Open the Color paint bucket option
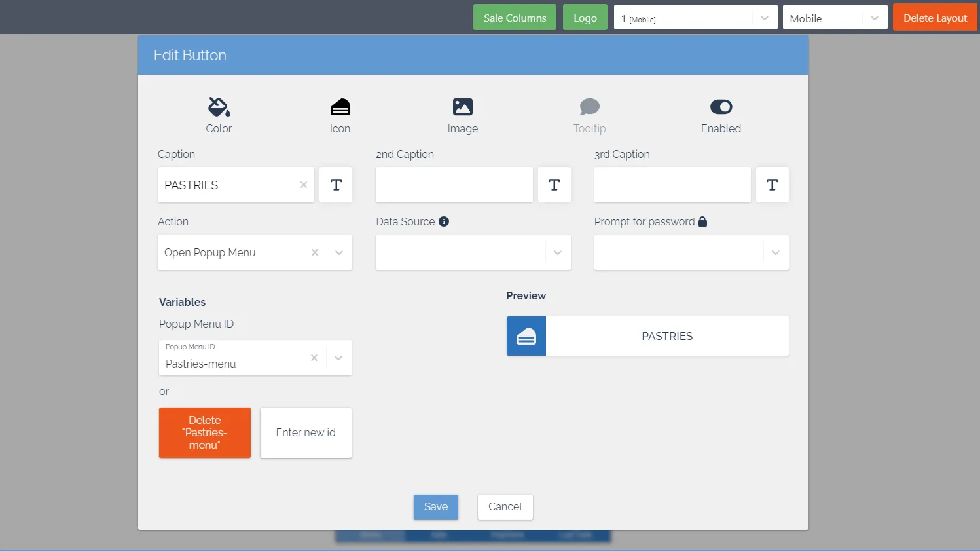980x551 pixels. pos(219,115)
